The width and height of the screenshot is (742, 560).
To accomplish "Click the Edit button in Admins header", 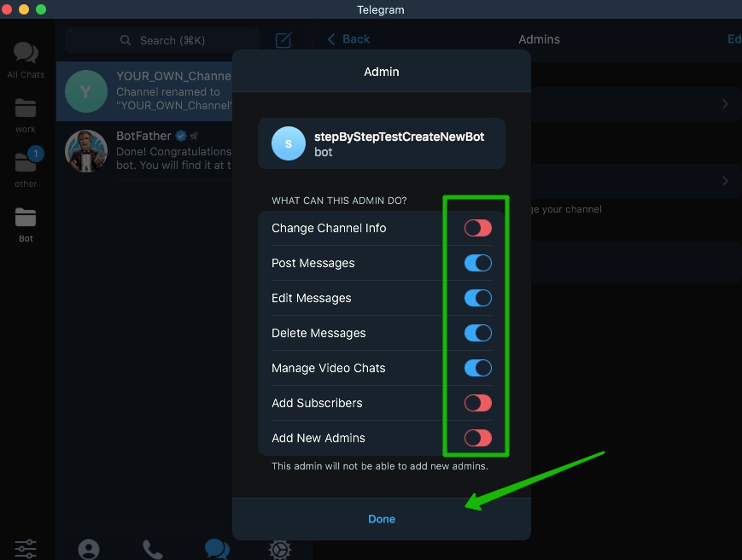I will 734,38.
